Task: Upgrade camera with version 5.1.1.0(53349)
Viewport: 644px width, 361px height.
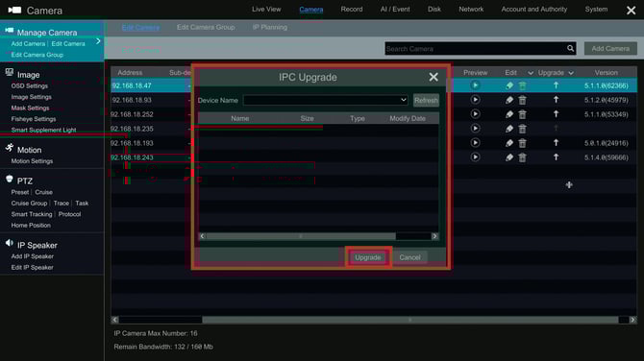Action: [557, 114]
